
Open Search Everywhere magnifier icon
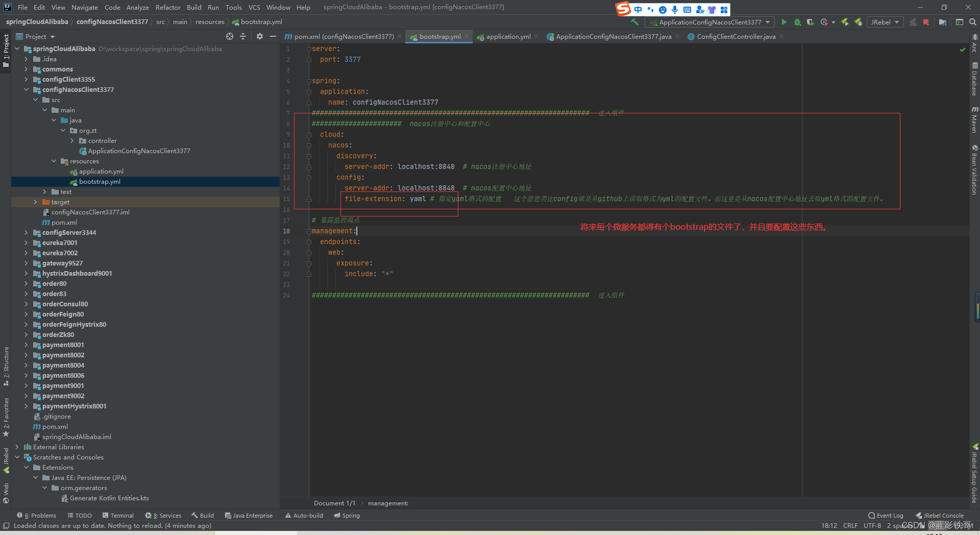pos(973,22)
